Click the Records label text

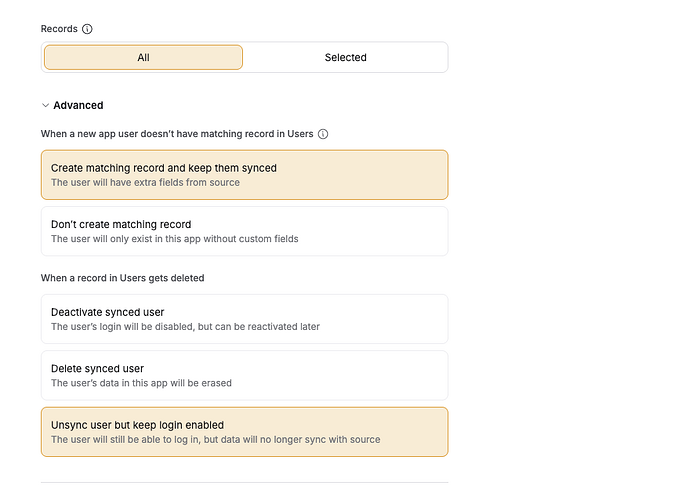pyautogui.click(x=58, y=29)
